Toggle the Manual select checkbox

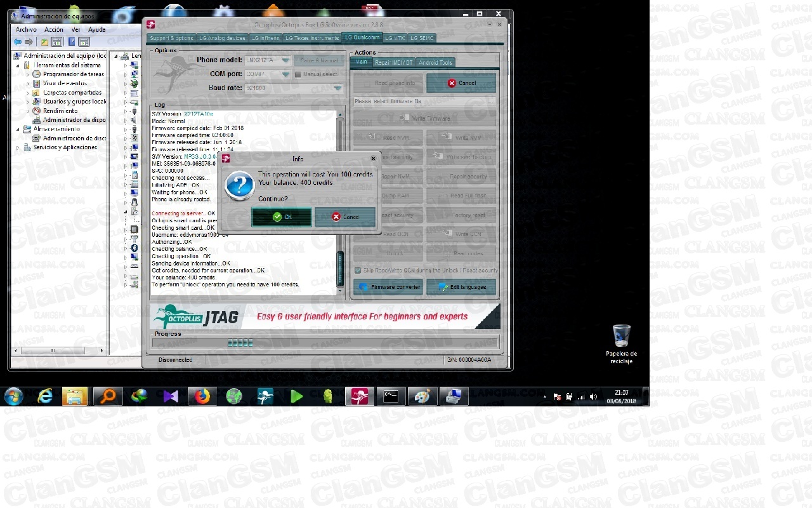tap(298, 74)
